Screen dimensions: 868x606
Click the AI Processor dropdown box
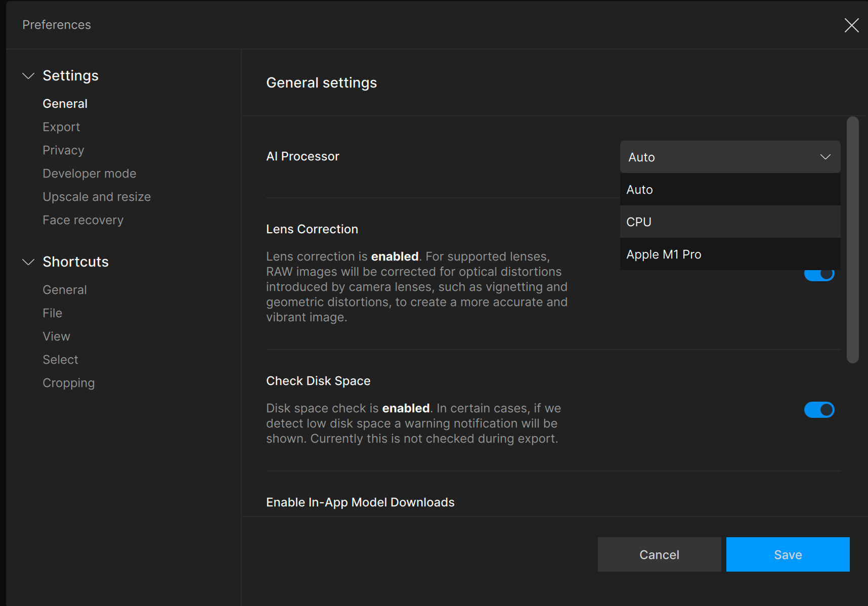pos(730,157)
